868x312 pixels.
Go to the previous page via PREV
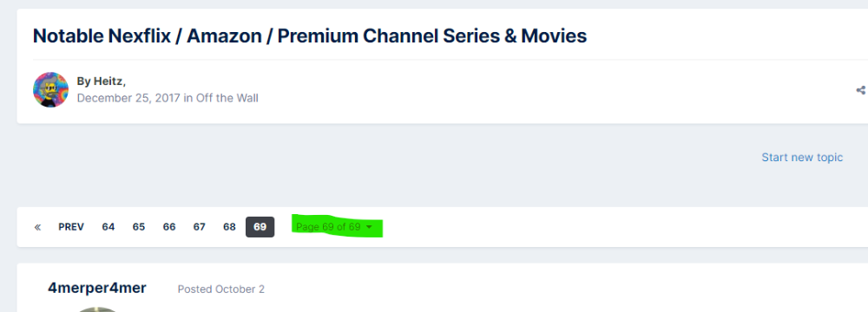(x=71, y=227)
